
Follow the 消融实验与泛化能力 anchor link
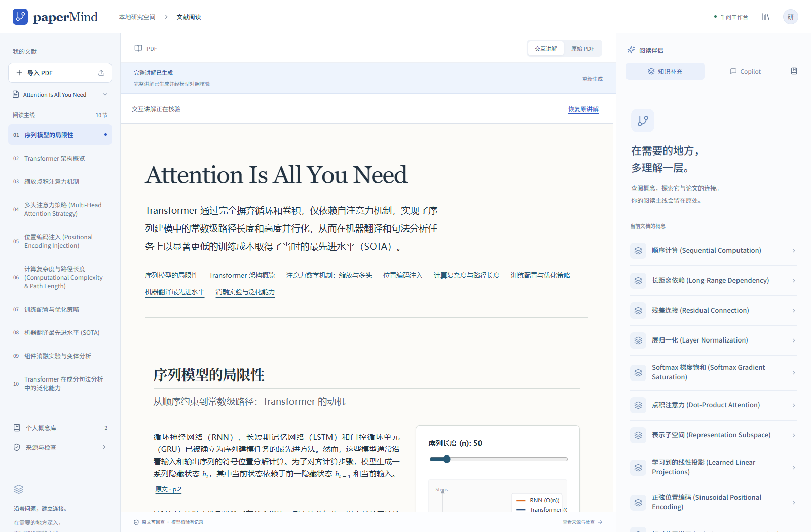245,292
